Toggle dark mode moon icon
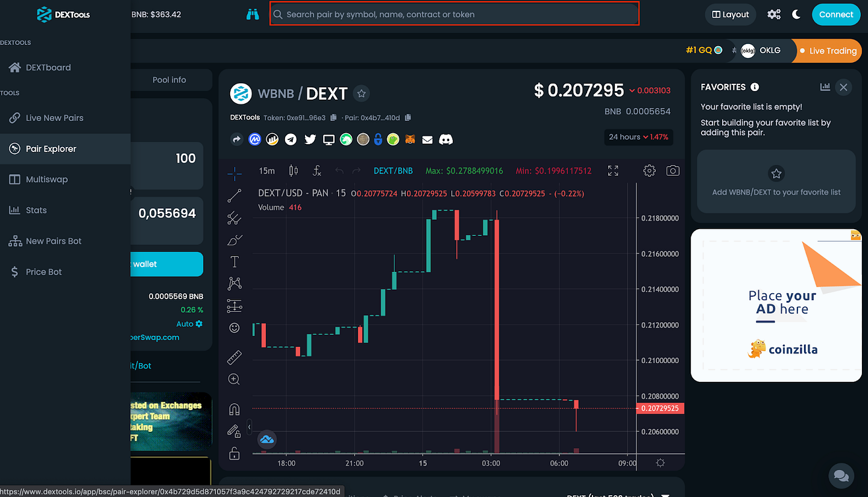Screen dimensions: 868x497 click(796, 14)
